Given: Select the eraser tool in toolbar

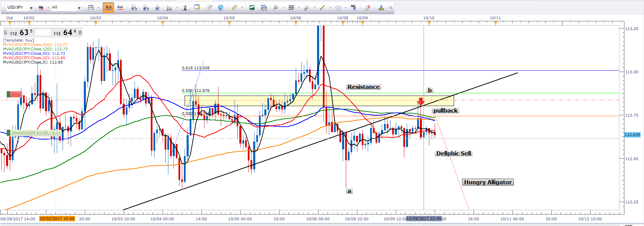Looking at the screenshot, I should tap(367, 7).
